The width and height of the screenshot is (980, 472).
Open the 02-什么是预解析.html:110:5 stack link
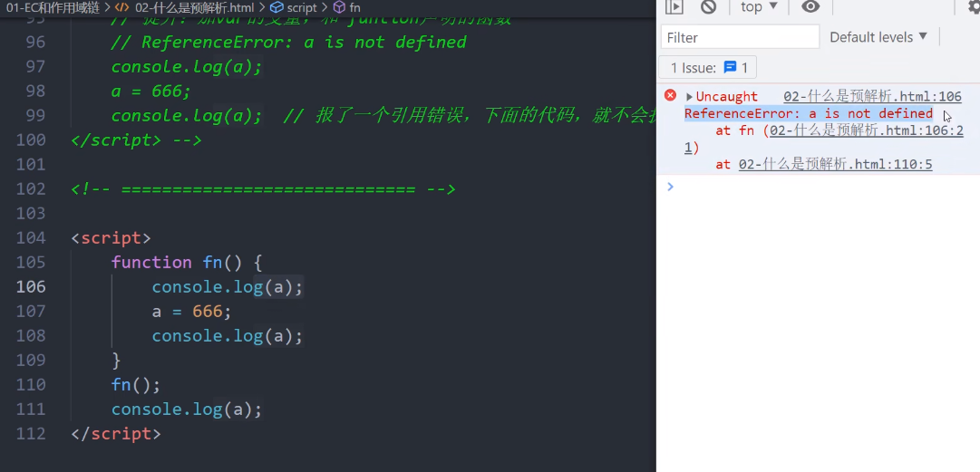tap(836, 164)
